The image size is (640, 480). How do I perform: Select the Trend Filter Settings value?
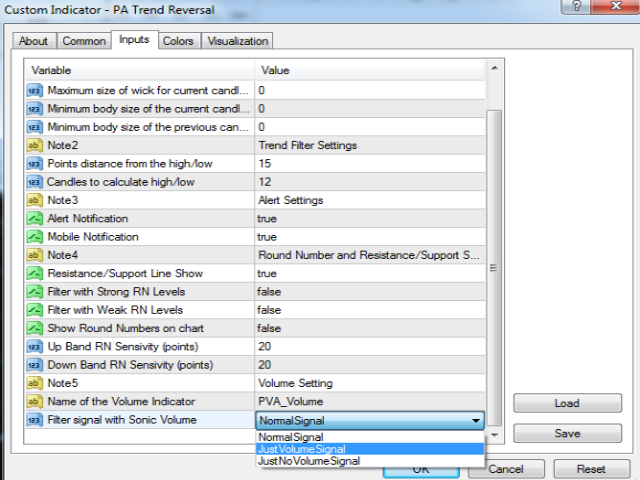[370, 145]
